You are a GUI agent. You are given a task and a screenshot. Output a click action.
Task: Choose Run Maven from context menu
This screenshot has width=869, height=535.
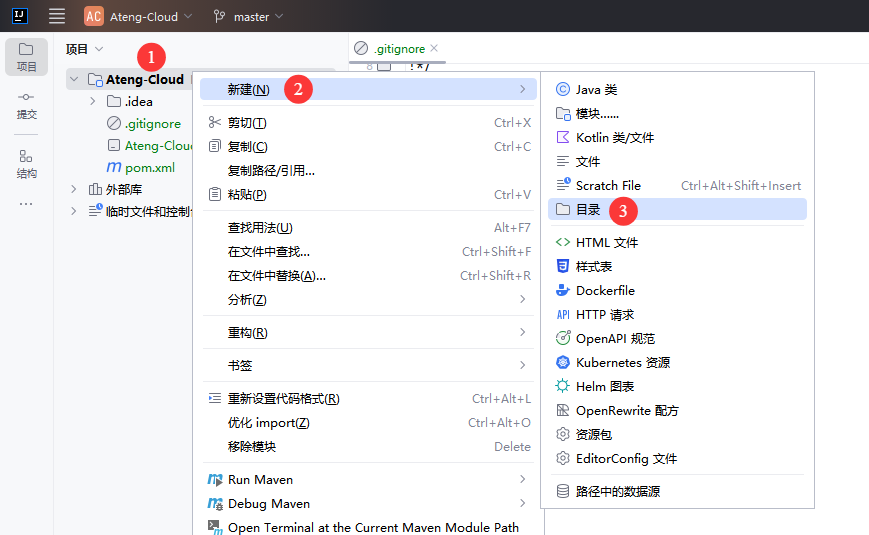pos(260,479)
